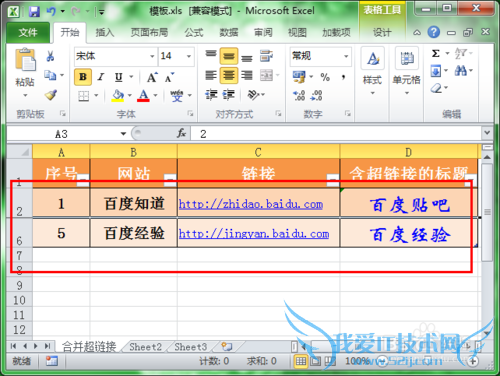Open link http://zhidao.baidu.com
Viewport: 500px width, 376px height.
(x=251, y=204)
